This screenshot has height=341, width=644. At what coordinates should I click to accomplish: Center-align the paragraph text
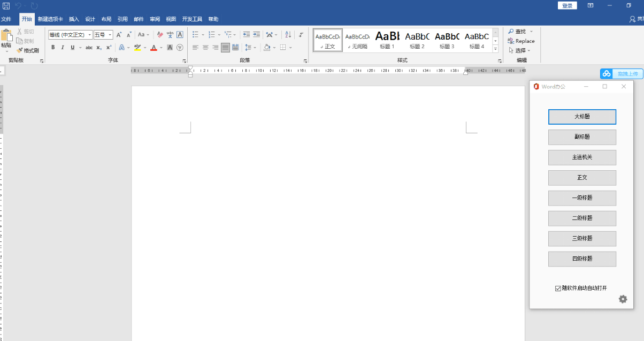click(x=205, y=48)
